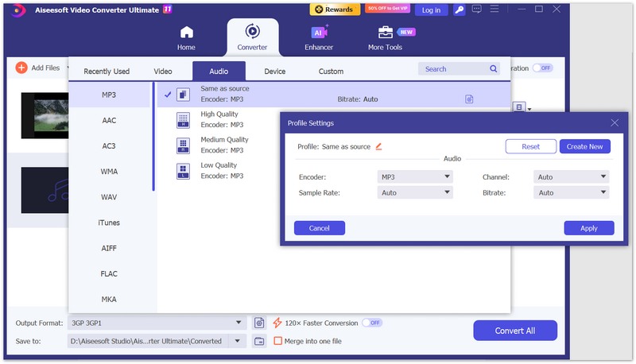Viewport: 636px width, 364px height.
Task: Click the High Quality preset icon
Action: [x=184, y=120]
